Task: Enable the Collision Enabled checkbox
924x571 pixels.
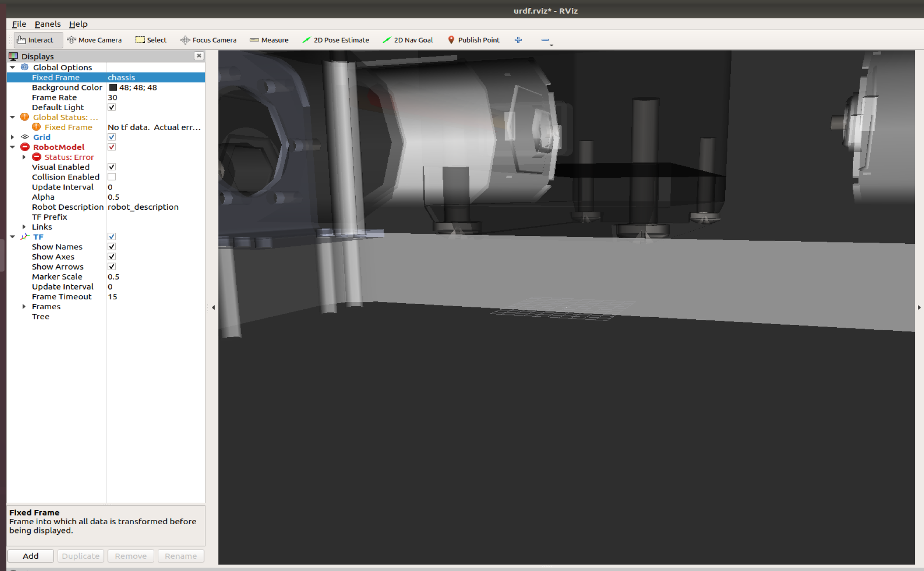Action: tap(112, 177)
